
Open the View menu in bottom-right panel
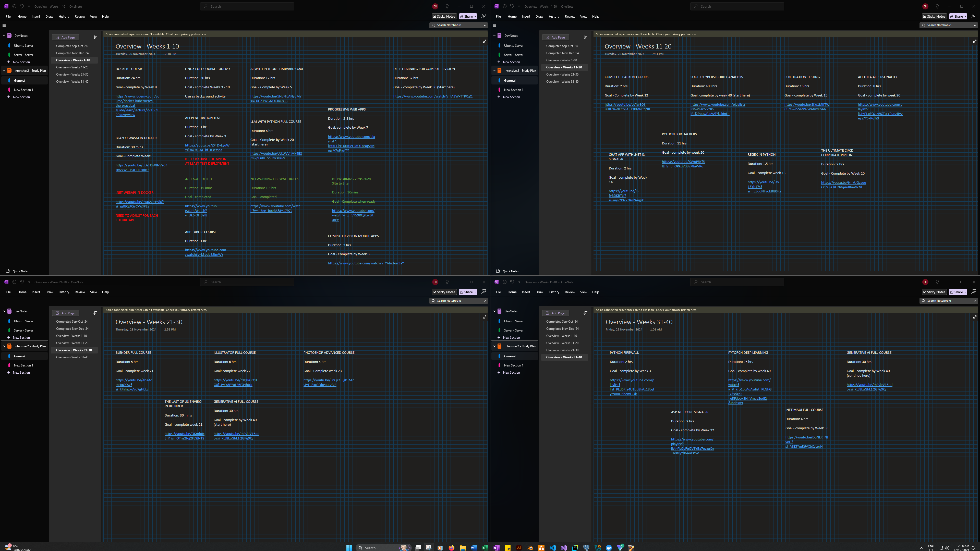[584, 292]
